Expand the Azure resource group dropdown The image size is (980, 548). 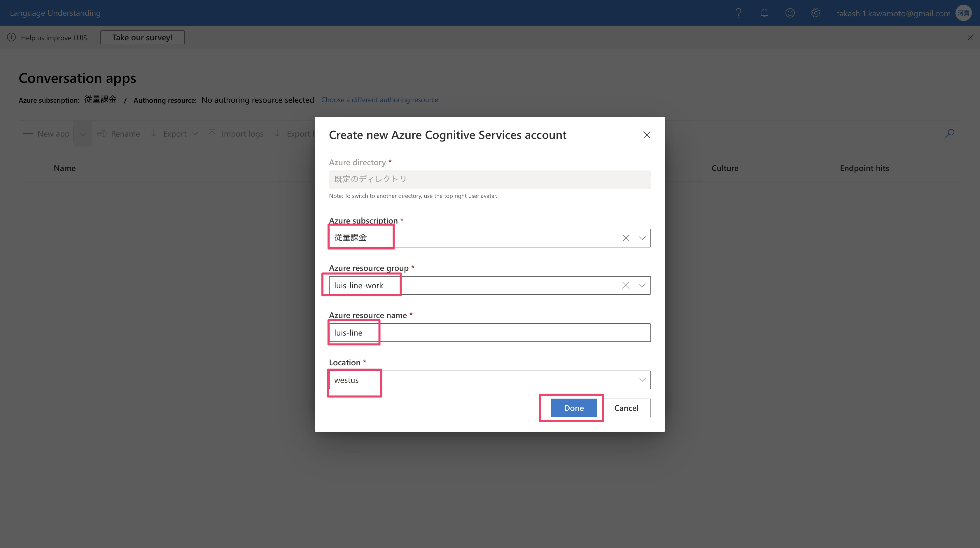pyautogui.click(x=642, y=285)
